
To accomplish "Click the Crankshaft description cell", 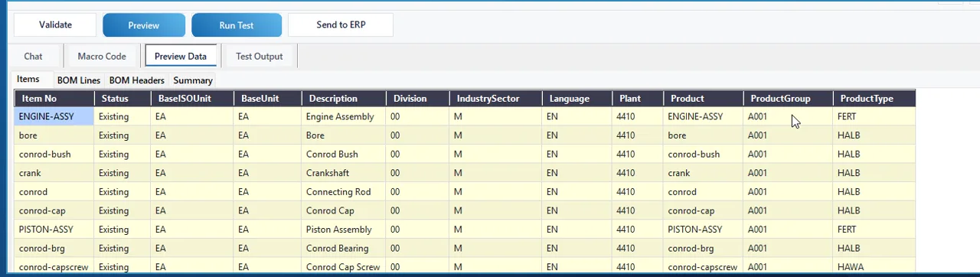I will tap(344, 173).
